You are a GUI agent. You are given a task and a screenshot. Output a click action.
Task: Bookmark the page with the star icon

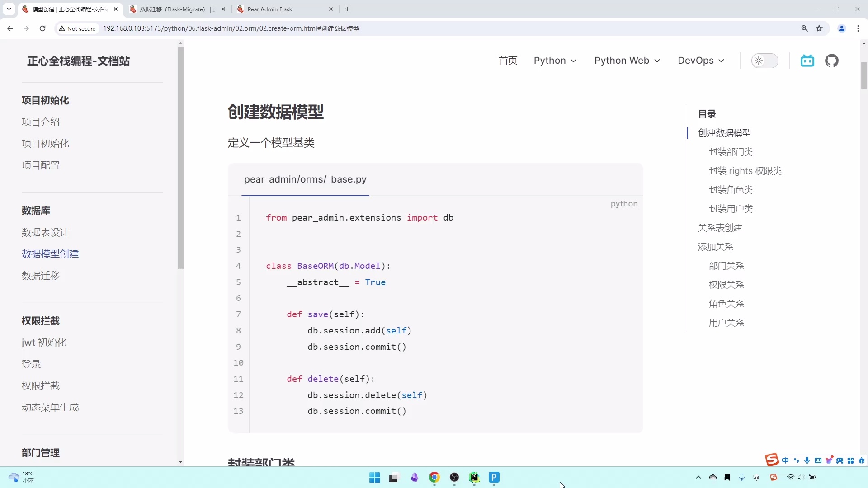(820, 28)
